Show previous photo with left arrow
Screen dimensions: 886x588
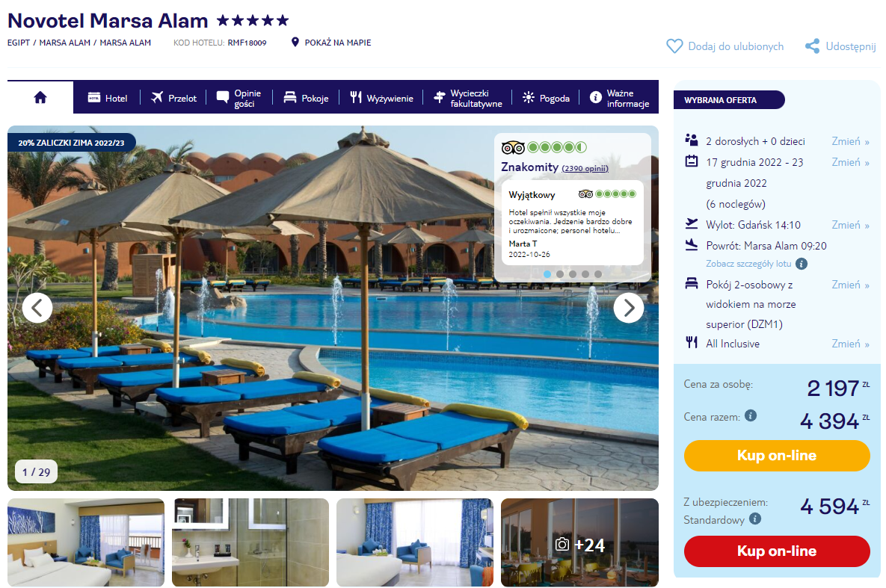coord(37,308)
